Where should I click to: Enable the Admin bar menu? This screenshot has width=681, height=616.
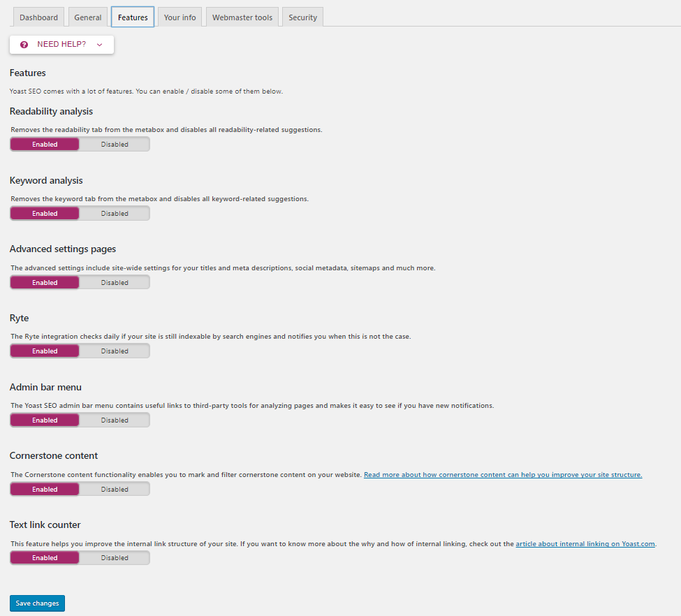[x=45, y=420]
